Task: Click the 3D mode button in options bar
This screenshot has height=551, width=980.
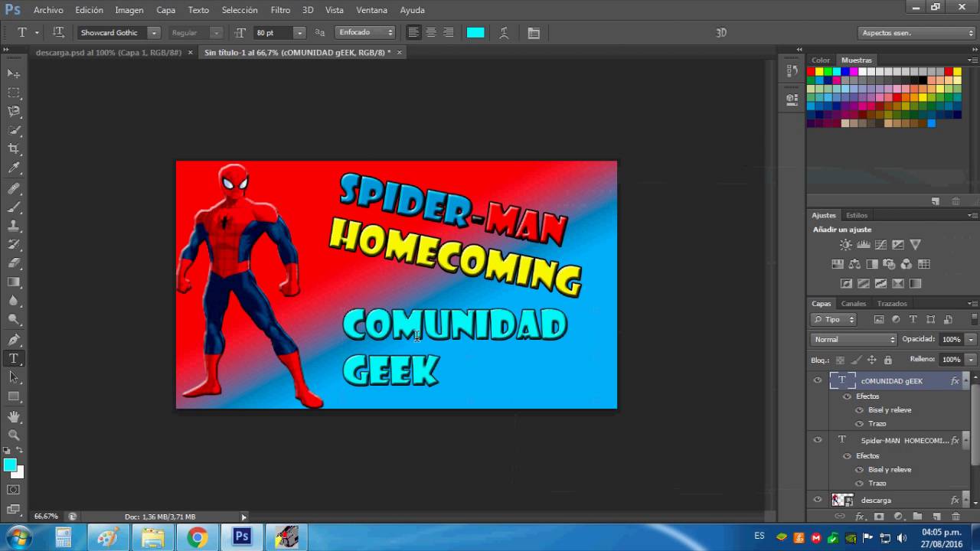Action: pyautogui.click(x=720, y=33)
